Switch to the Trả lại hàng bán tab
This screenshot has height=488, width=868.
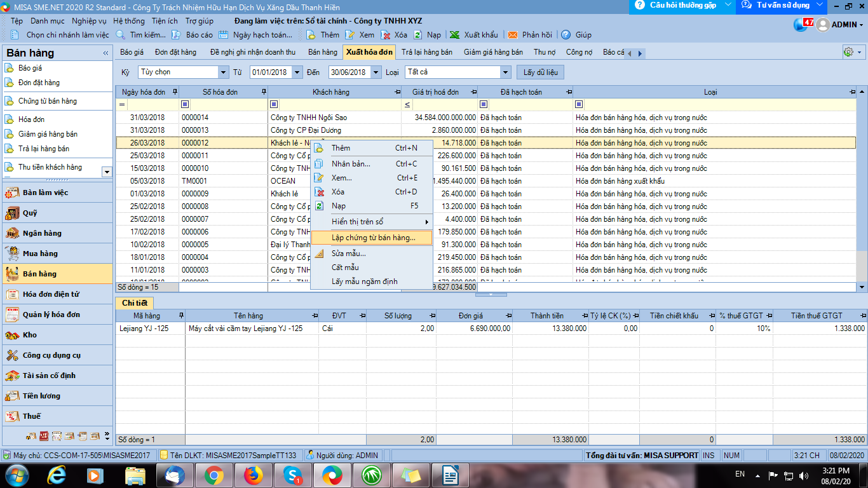pos(427,52)
